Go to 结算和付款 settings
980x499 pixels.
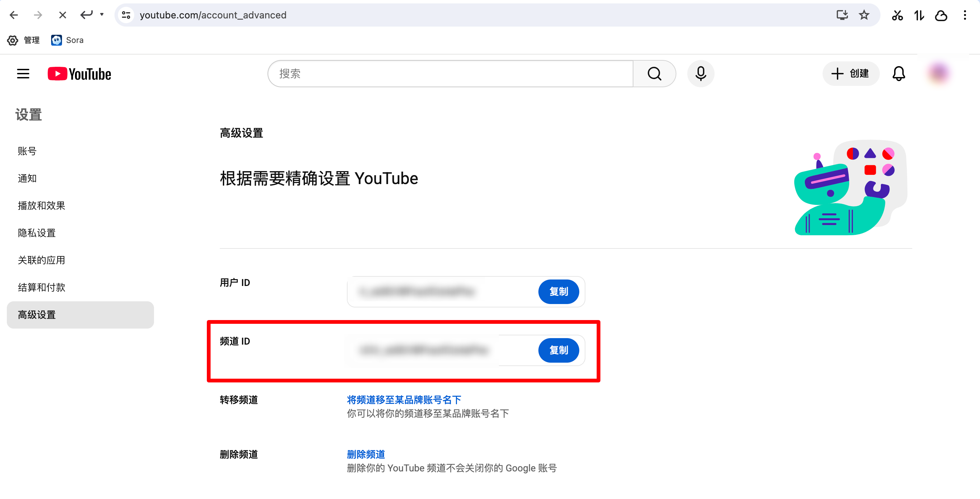point(42,287)
